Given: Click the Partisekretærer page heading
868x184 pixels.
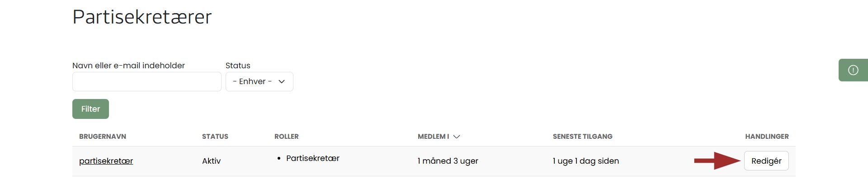Looking at the screenshot, I should 142,17.
